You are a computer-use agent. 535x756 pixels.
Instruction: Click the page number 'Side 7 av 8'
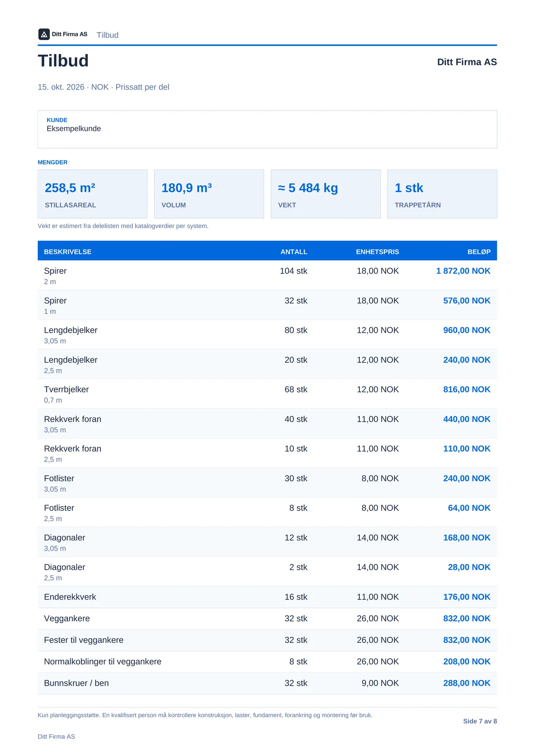point(480,721)
